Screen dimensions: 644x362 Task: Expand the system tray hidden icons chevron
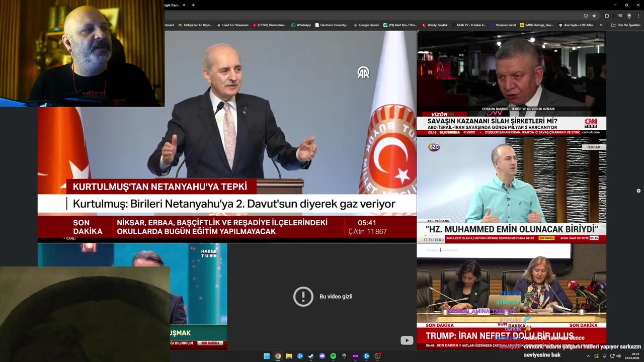(x=588, y=356)
